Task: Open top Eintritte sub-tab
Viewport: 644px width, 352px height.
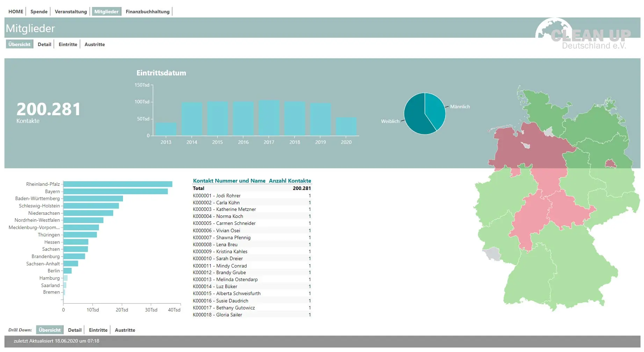Action: click(x=68, y=44)
